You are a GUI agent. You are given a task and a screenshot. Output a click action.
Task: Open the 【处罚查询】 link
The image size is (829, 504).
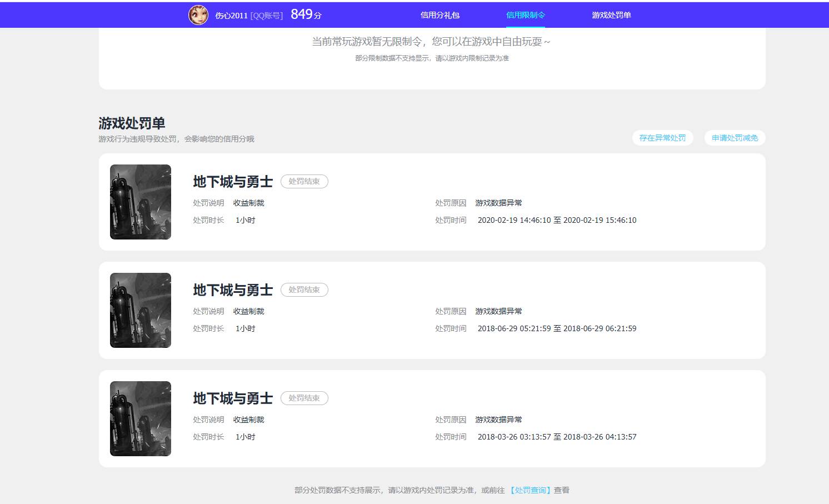point(530,490)
